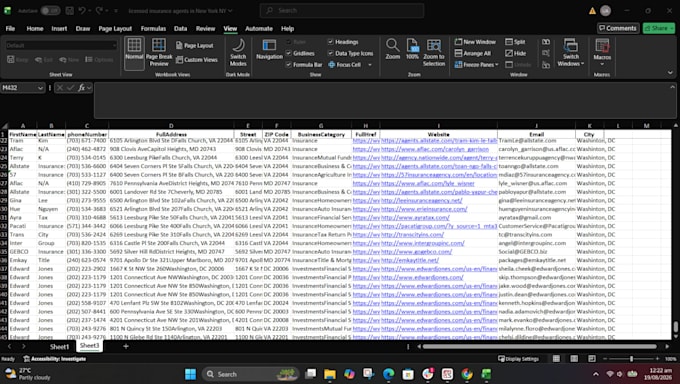680x384 pixels.
Task: Open the transcityins.com link
Action: [x=412, y=235]
